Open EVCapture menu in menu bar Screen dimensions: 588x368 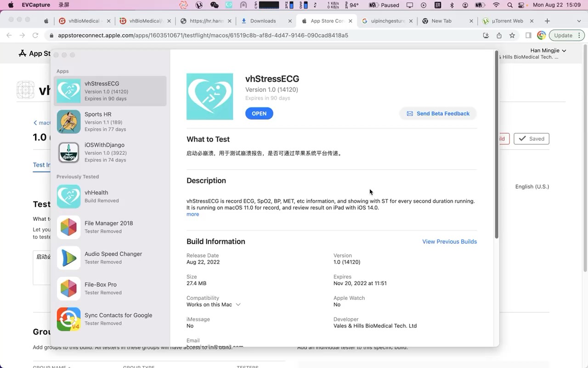coord(36,6)
